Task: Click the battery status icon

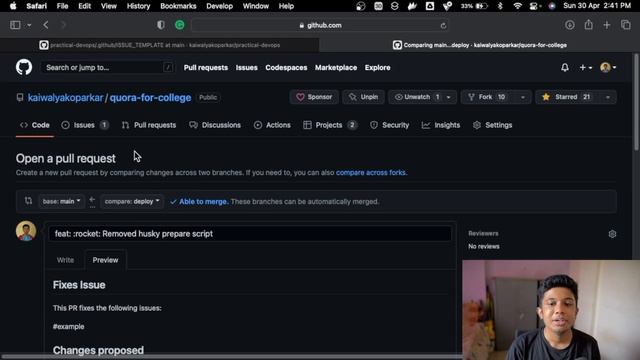Action: [482, 6]
